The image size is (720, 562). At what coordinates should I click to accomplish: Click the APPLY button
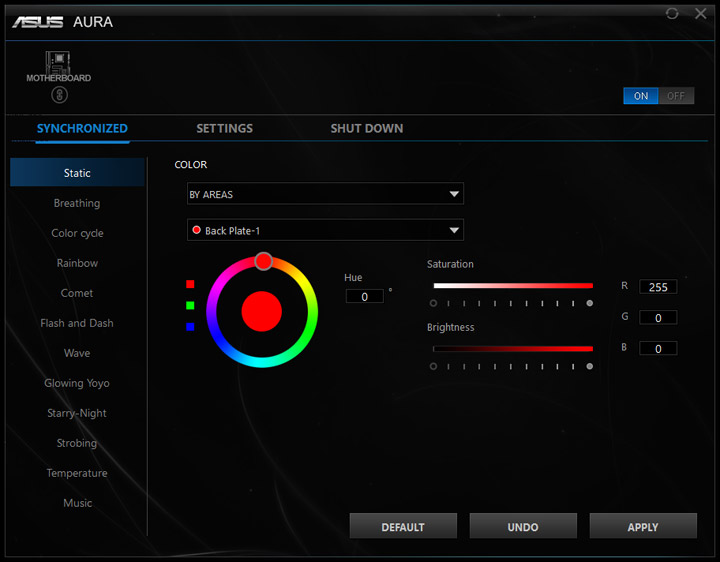click(x=643, y=526)
